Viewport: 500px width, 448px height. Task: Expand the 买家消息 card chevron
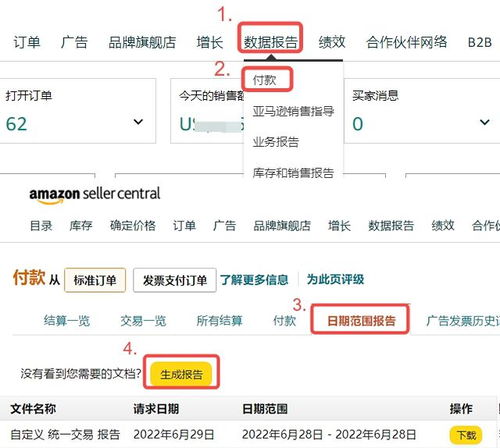[484, 122]
